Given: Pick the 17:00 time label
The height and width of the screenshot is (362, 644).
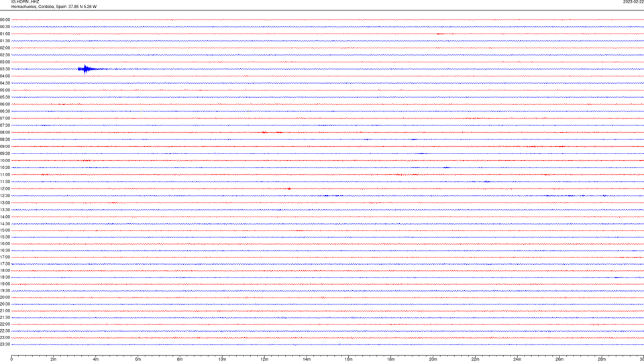Looking at the screenshot, I should pos(5,257).
